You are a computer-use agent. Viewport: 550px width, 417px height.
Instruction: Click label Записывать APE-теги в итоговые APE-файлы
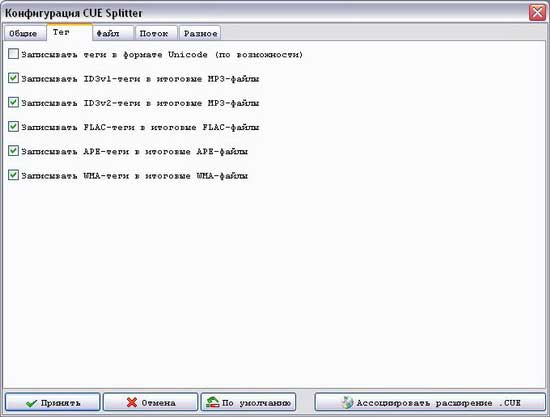[134, 152]
